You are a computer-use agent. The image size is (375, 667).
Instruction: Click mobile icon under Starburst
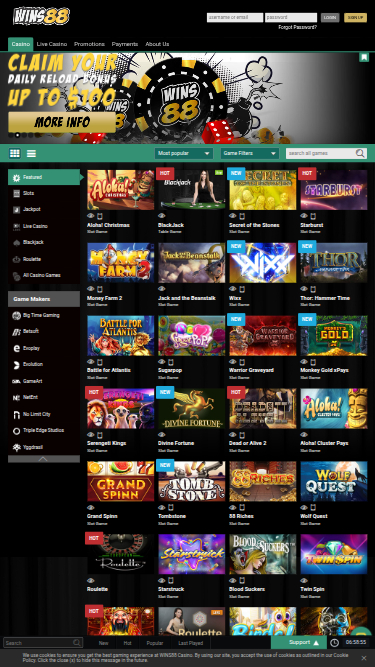313,216
